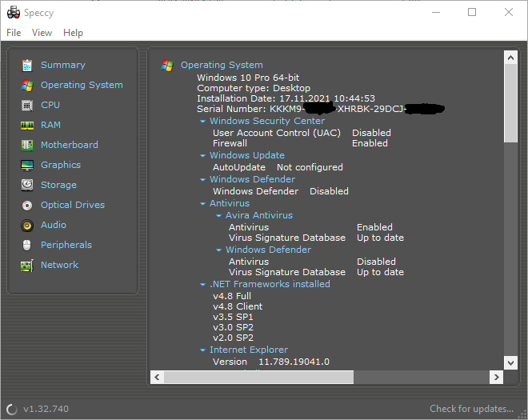Go to the CPU section
This screenshot has height=420, width=528.
pyautogui.click(x=50, y=105)
